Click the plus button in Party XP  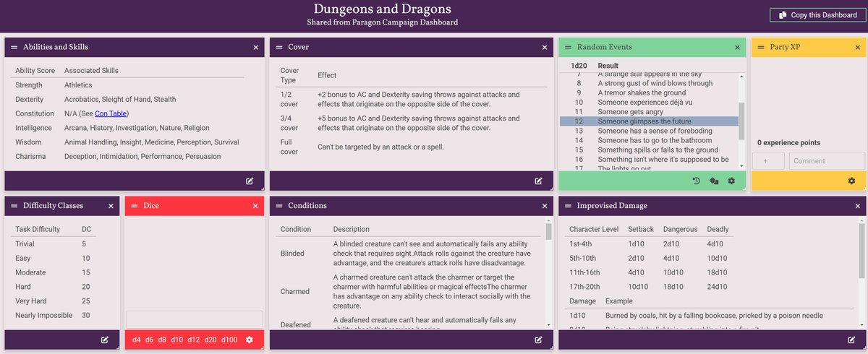(x=768, y=160)
